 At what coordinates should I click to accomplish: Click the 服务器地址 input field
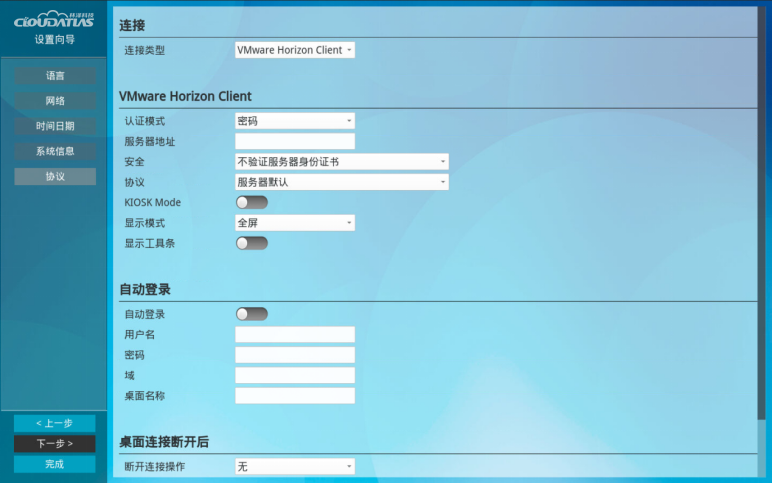(x=295, y=142)
